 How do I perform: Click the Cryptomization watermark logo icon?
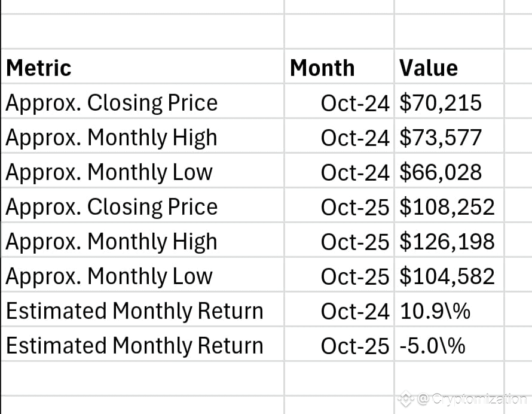[406, 398]
